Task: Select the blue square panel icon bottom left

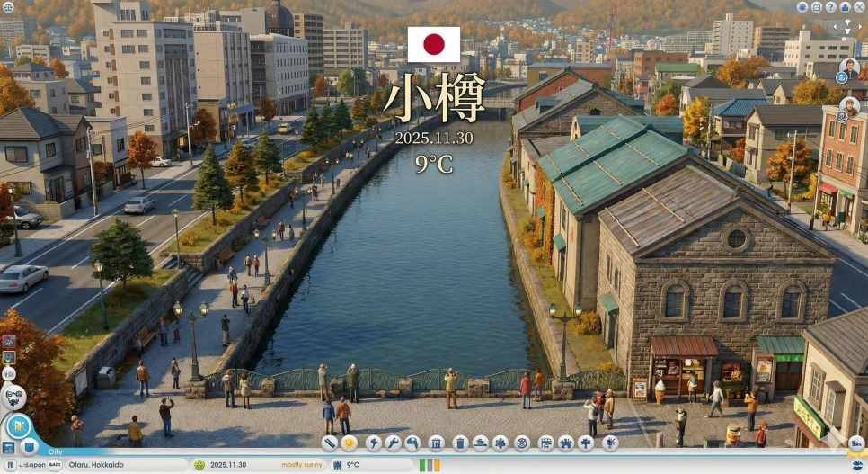Action: click(x=8, y=447)
